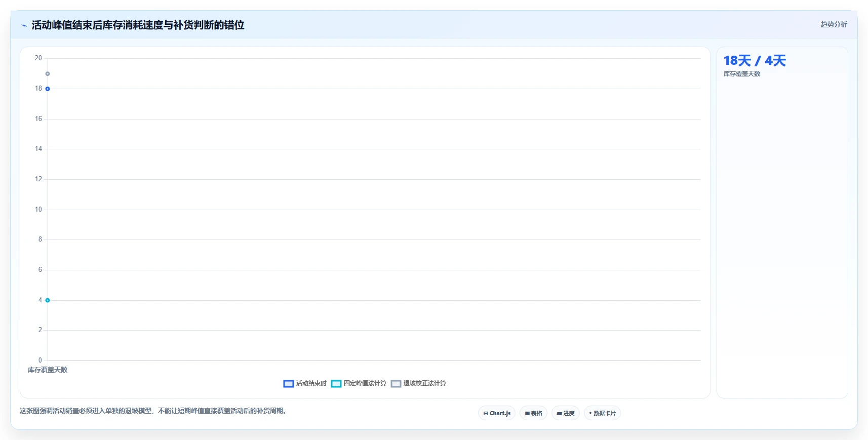Click the y-axis tick label 14

pyautogui.click(x=38, y=149)
